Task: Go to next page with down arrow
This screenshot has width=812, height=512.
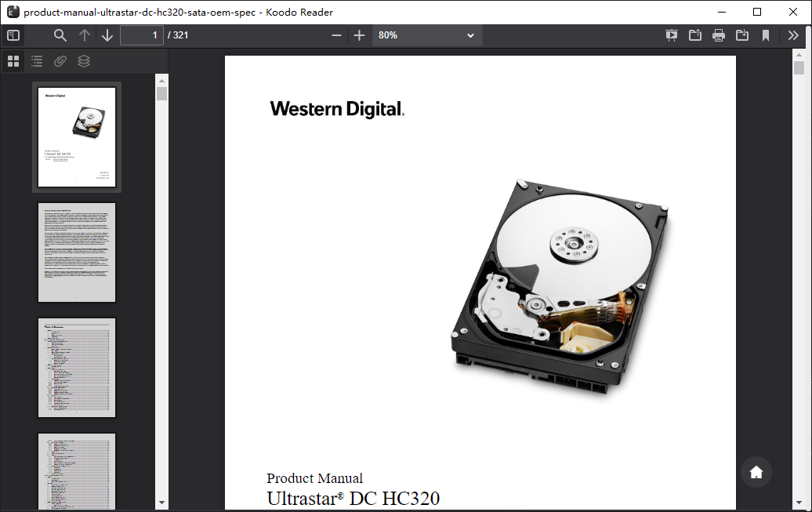Action: pyautogui.click(x=107, y=35)
